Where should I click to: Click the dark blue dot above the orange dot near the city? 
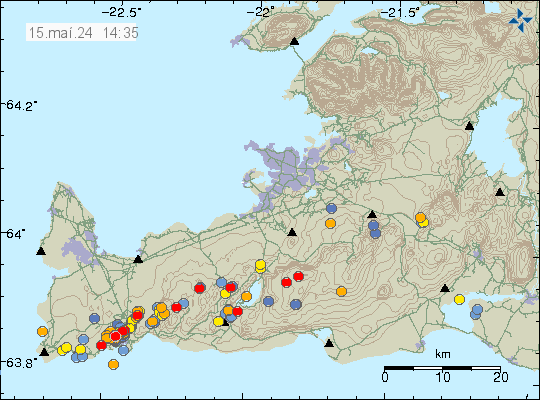[331, 208]
